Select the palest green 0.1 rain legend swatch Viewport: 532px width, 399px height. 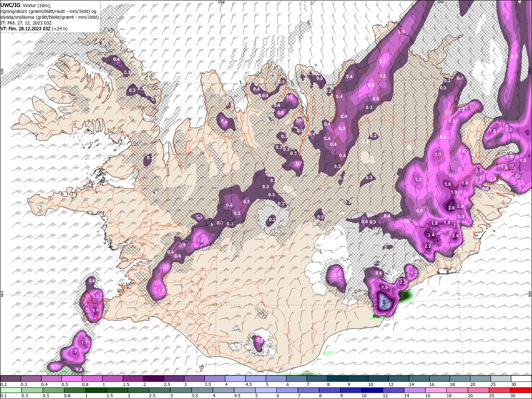pos(10,390)
